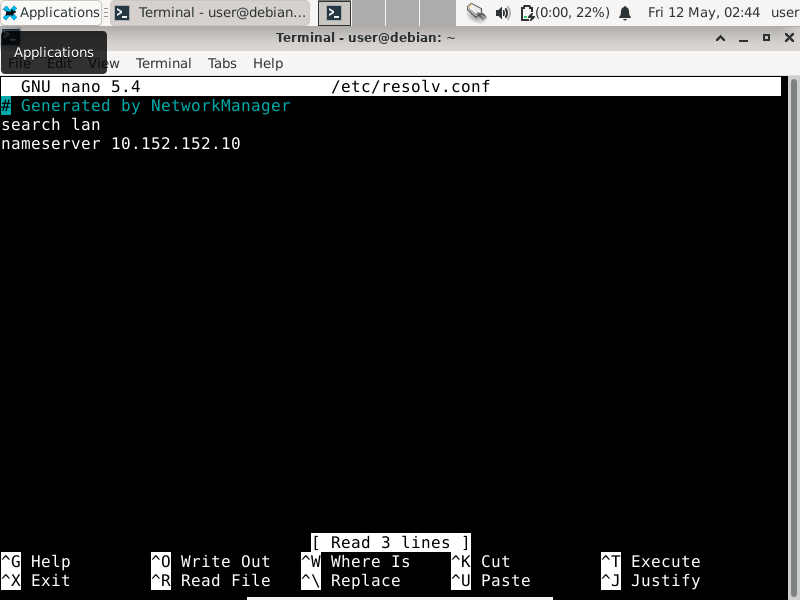The height and width of the screenshot is (600, 800).
Task: Roll up window with the up-arrow button
Action: tap(720, 38)
